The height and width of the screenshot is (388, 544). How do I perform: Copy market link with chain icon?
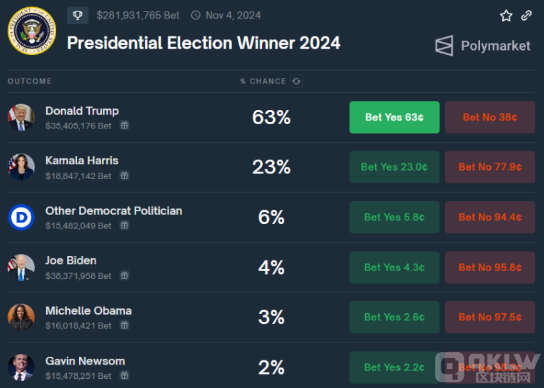coord(526,15)
